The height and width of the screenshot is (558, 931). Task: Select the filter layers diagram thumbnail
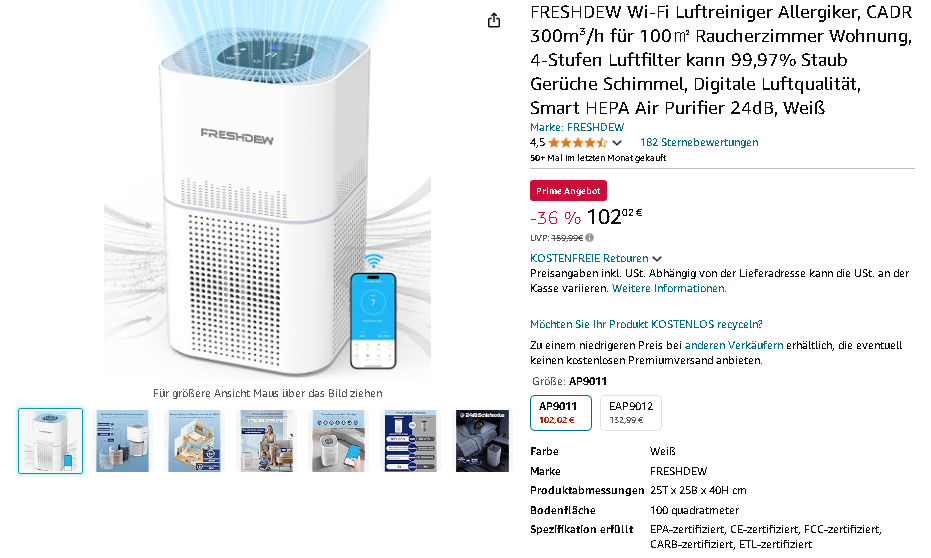coord(122,440)
